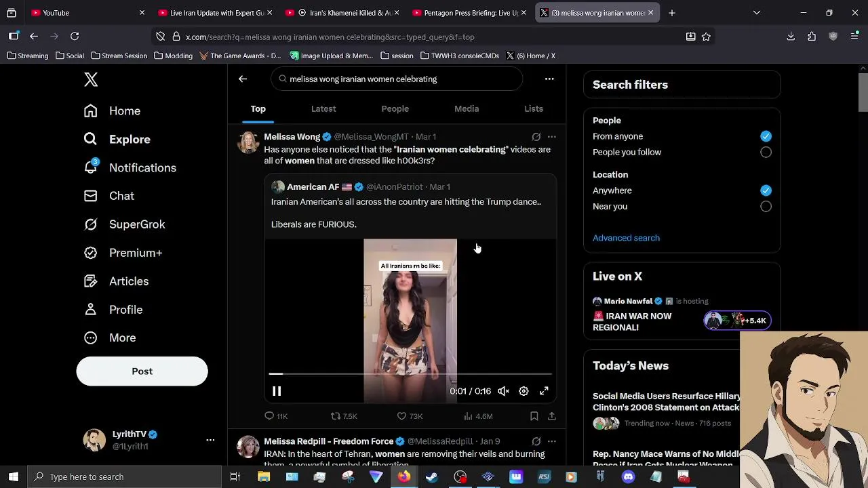Open Advanced search link

click(x=626, y=238)
